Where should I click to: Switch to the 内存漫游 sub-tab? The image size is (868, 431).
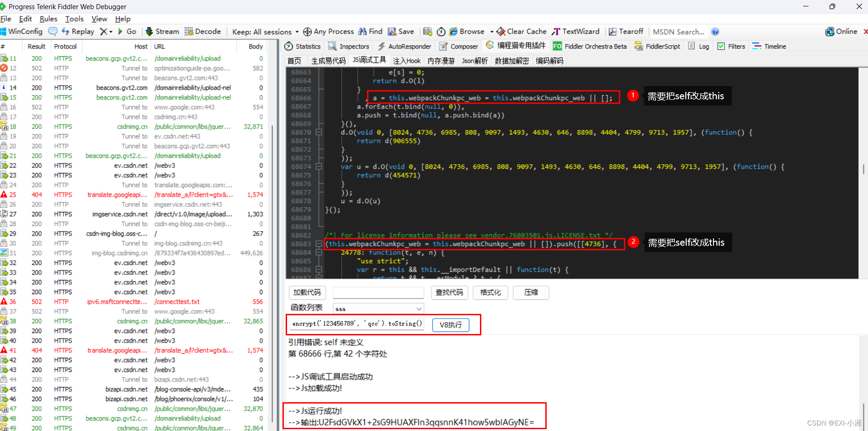[x=441, y=60]
